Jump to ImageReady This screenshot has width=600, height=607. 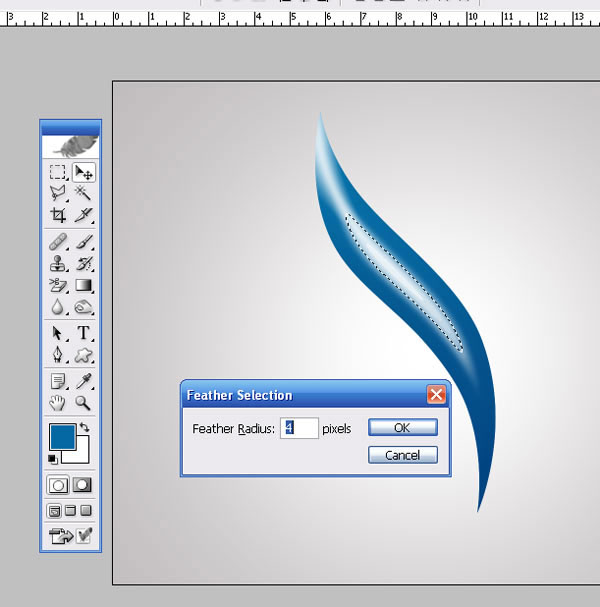(x=61, y=536)
